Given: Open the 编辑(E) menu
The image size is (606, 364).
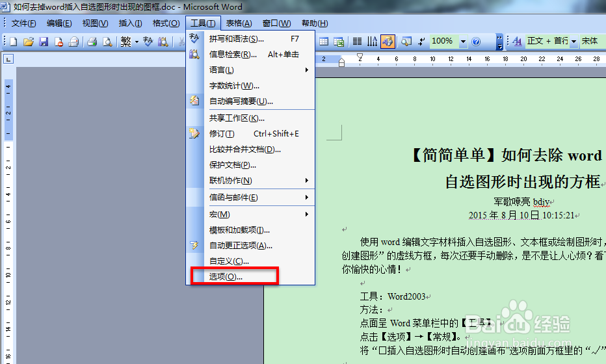Looking at the screenshot, I should coord(59,23).
